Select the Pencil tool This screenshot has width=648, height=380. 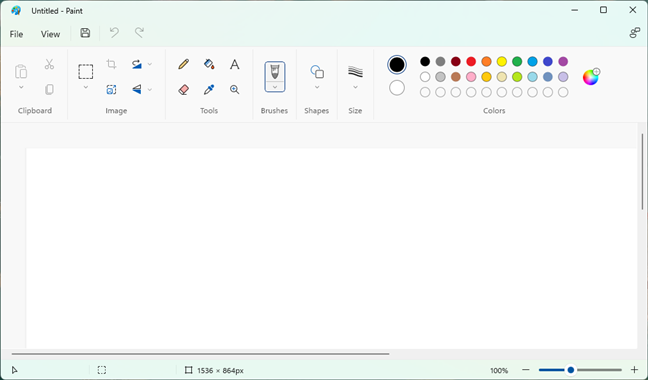pyautogui.click(x=183, y=64)
